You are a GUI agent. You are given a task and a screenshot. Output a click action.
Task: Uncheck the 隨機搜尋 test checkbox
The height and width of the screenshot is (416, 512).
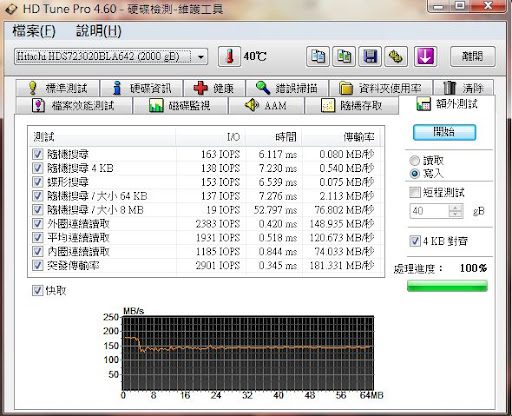37,154
